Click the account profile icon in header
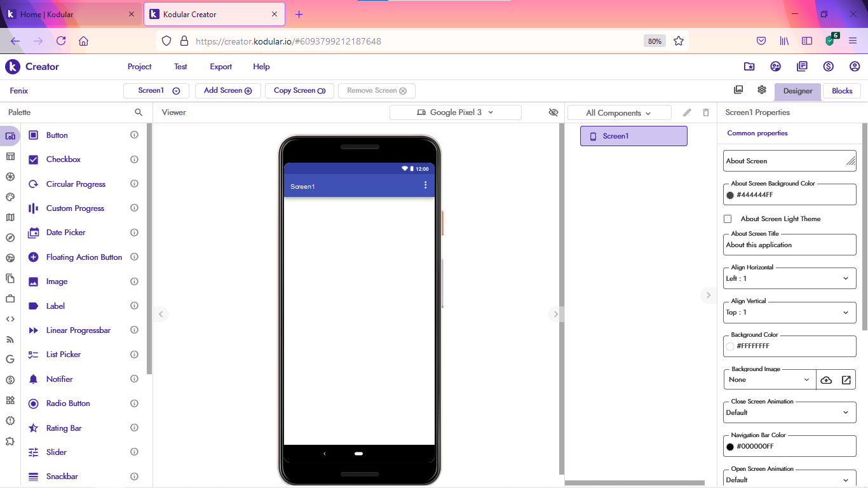 pos(855,67)
